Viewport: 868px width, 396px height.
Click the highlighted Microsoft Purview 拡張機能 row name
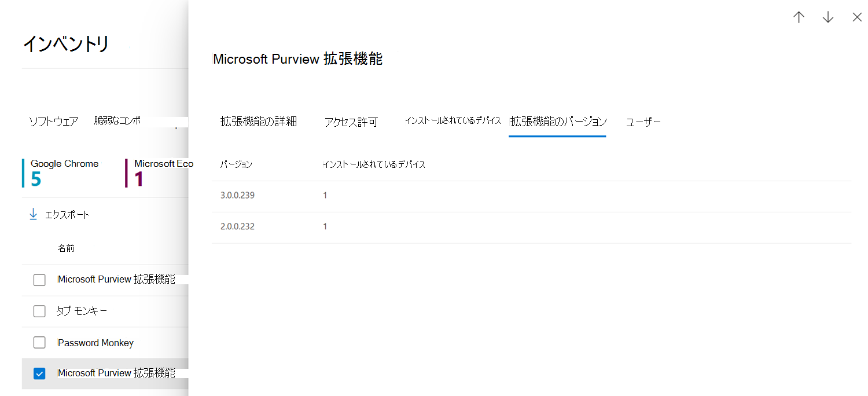click(116, 373)
